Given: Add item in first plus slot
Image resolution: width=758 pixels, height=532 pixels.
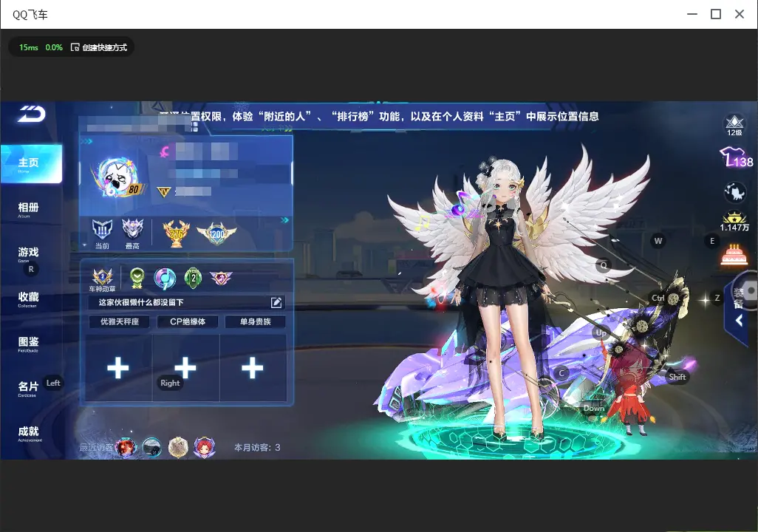Looking at the screenshot, I should (x=118, y=369).
